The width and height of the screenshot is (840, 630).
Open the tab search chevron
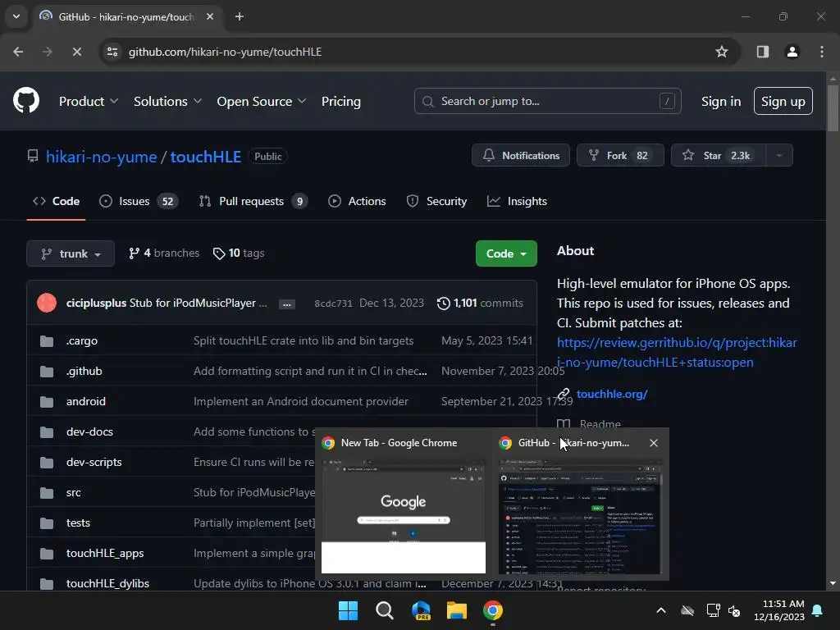click(x=16, y=16)
